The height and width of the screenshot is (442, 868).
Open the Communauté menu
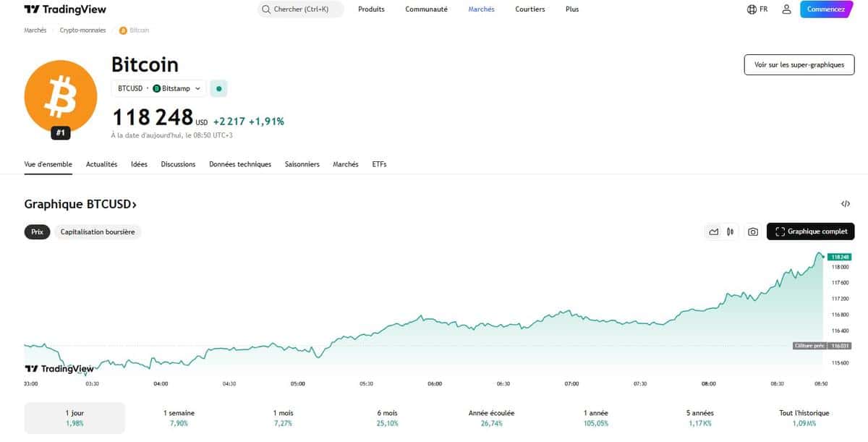(x=426, y=9)
